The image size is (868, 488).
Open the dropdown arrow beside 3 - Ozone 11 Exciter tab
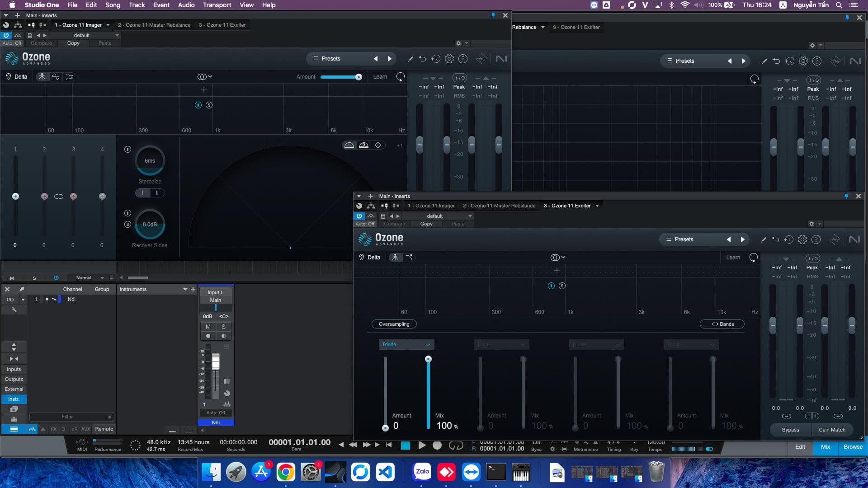(x=597, y=206)
